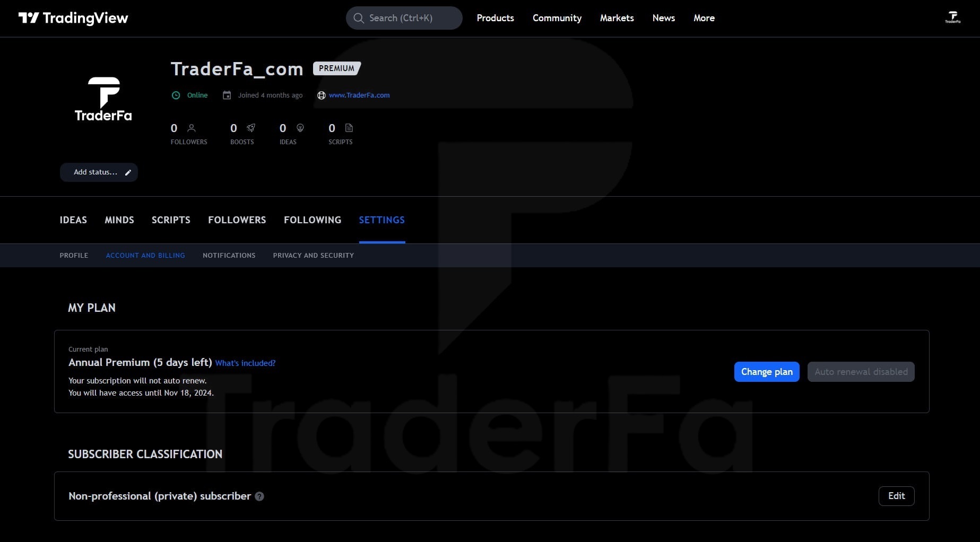
Task: Select the SETTINGS tab
Action: tap(382, 220)
